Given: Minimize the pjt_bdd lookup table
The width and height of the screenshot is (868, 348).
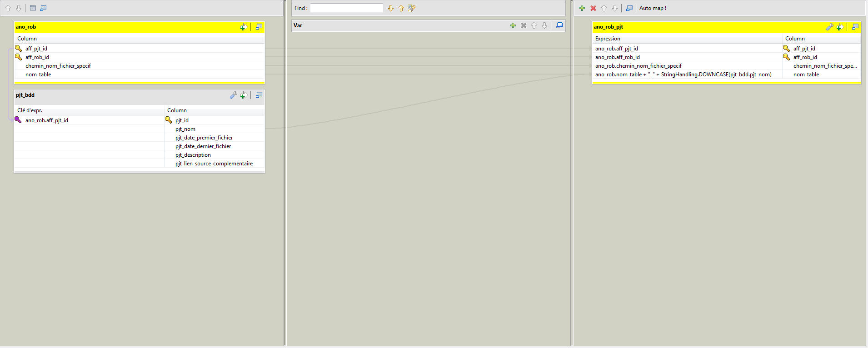Looking at the screenshot, I should [x=259, y=95].
